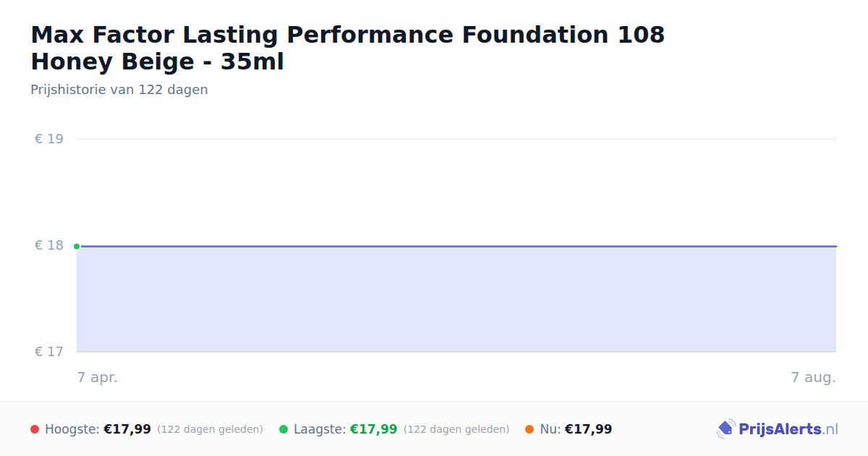
Task: Click the green dot beside Laagste
Action: coord(284,429)
